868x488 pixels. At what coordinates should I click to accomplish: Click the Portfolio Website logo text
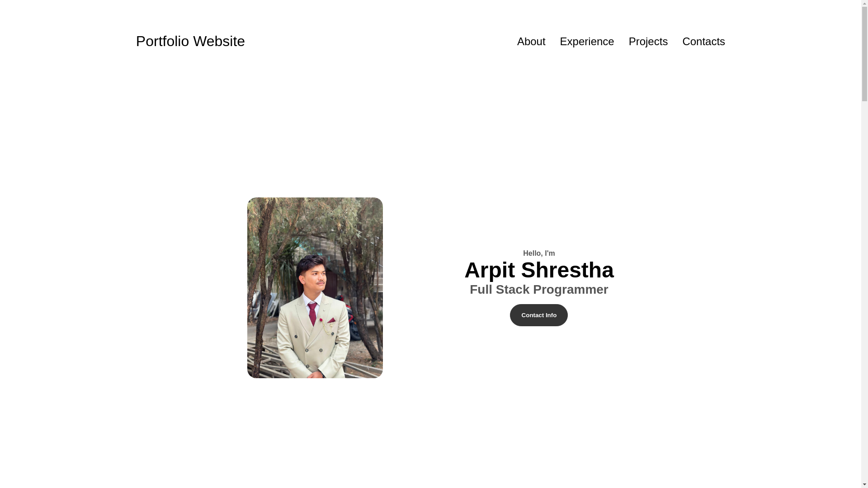click(190, 41)
